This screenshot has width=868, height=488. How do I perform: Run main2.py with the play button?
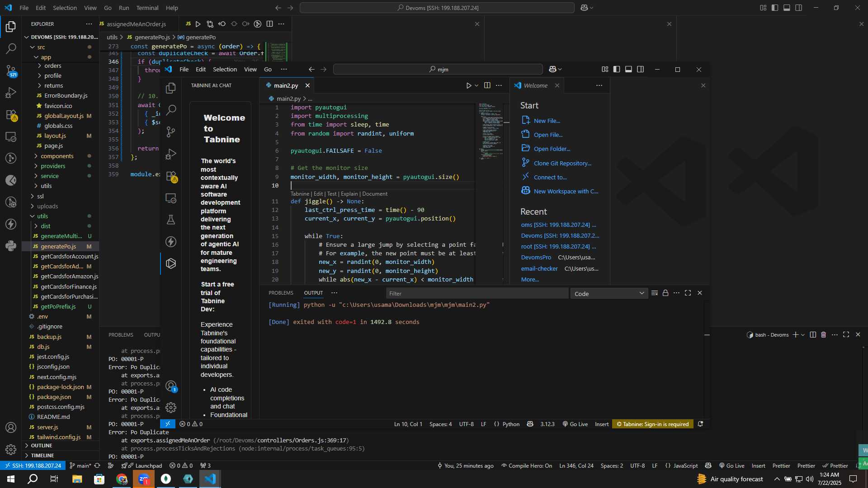469,85
